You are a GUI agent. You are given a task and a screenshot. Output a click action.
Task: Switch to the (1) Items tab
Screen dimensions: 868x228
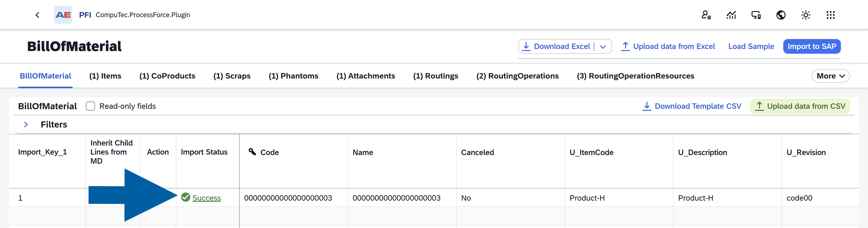105,76
